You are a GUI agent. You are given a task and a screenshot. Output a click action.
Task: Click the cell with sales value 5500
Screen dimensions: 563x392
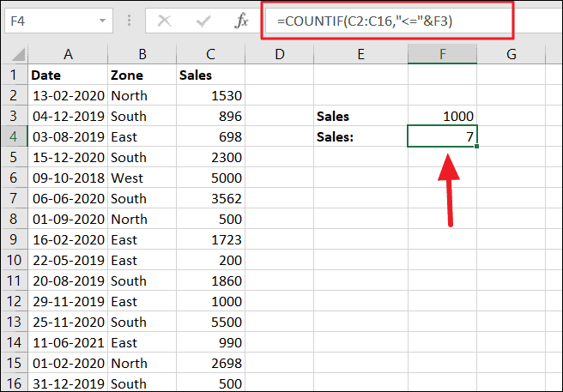(x=210, y=322)
